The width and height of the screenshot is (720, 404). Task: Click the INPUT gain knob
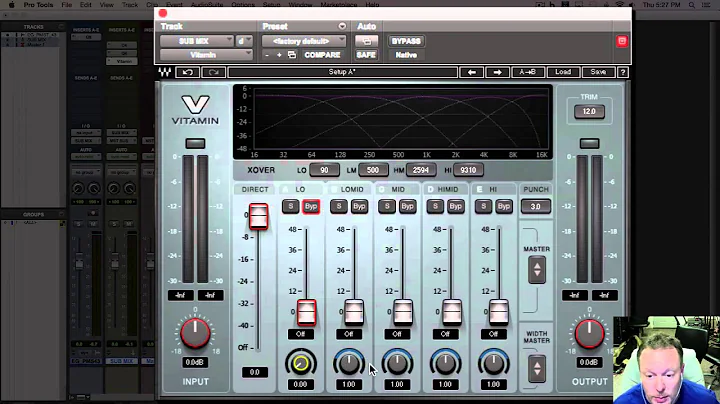[195, 333]
